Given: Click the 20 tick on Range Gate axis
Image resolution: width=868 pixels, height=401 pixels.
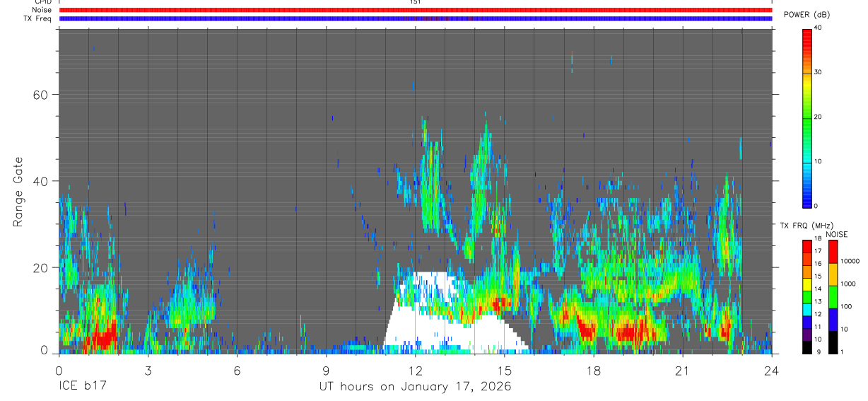Looking at the screenshot, I should (42, 268).
